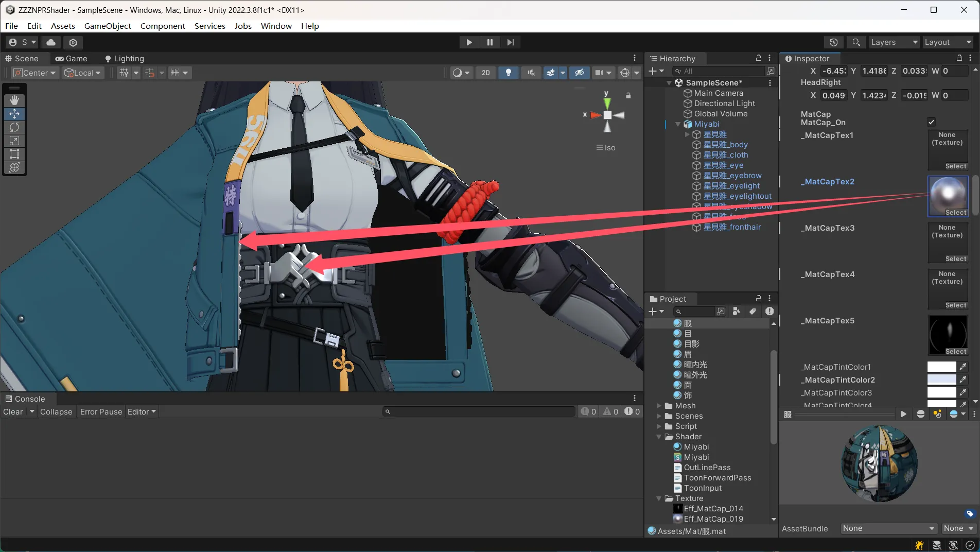
Task: Select the Rotate tool
Action: tap(14, 127)
